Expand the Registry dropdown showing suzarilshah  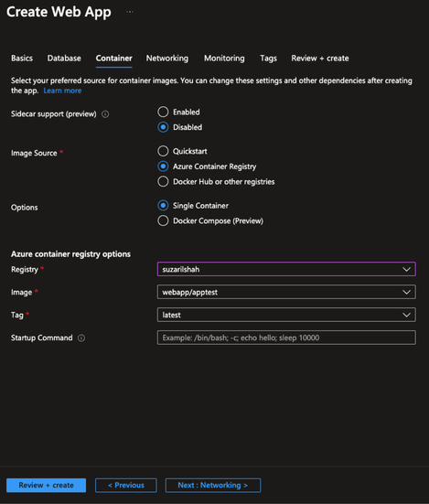click(x=286, y=269)
